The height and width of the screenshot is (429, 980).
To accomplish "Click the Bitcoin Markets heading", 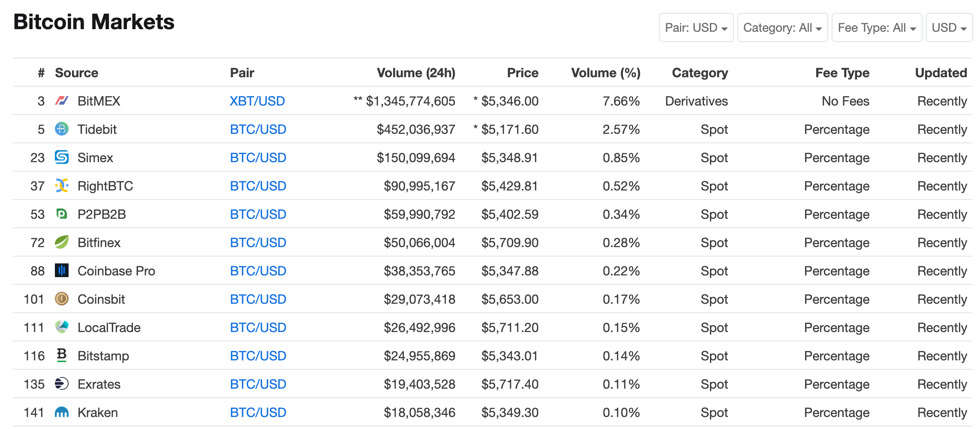I will [x=94, y=22].
